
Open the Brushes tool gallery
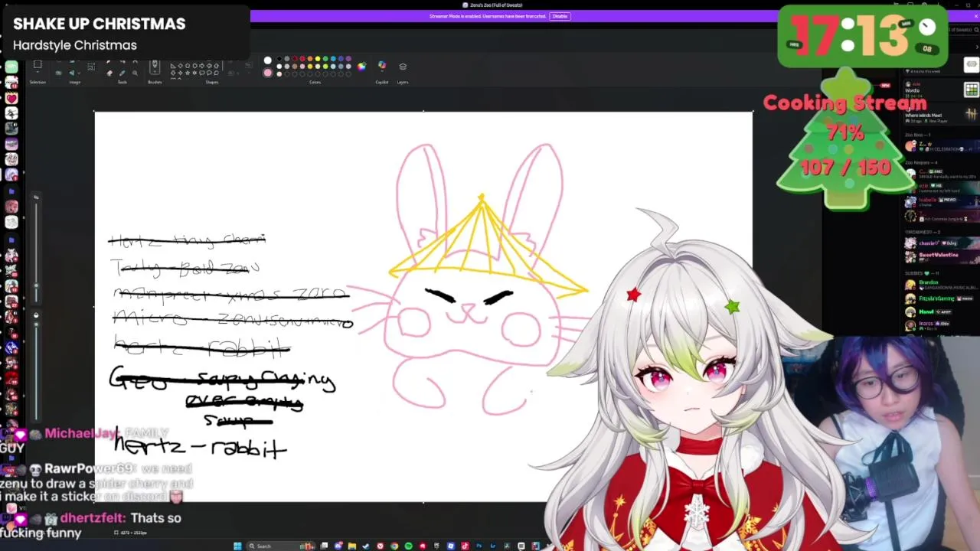(155, 66)
